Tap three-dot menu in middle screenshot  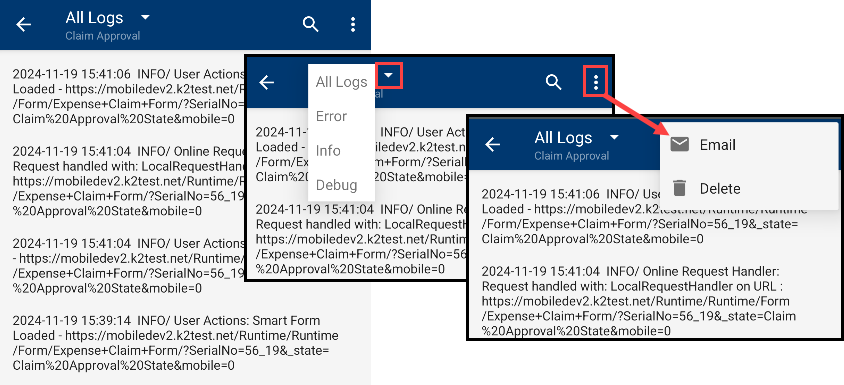(595, 82)
